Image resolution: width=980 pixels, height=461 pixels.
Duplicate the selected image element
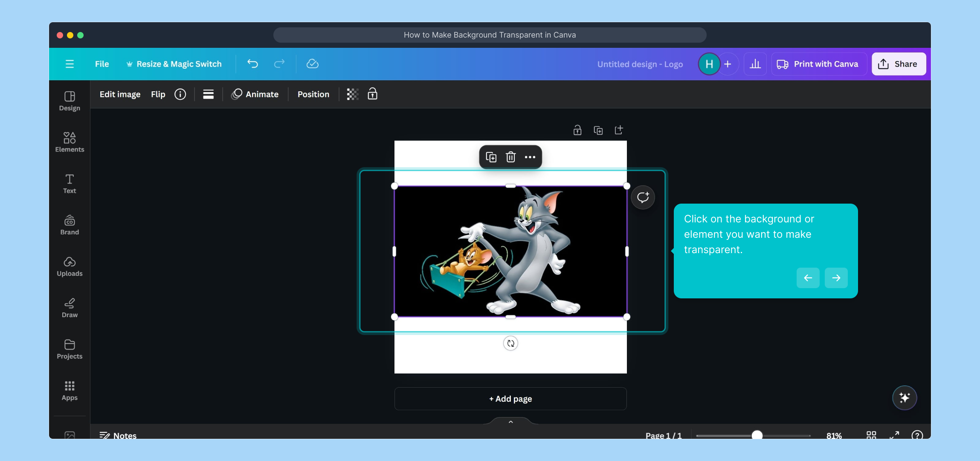491,157
